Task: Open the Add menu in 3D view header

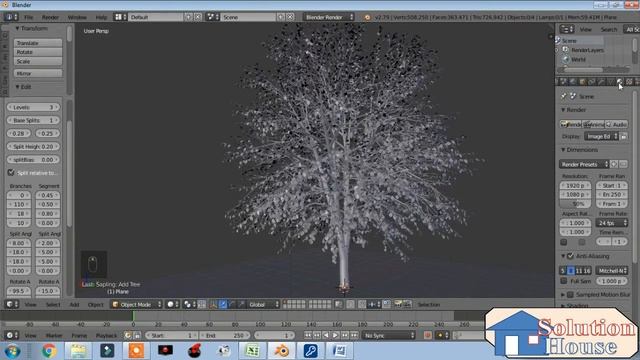Action: click(x=74, y=304)
